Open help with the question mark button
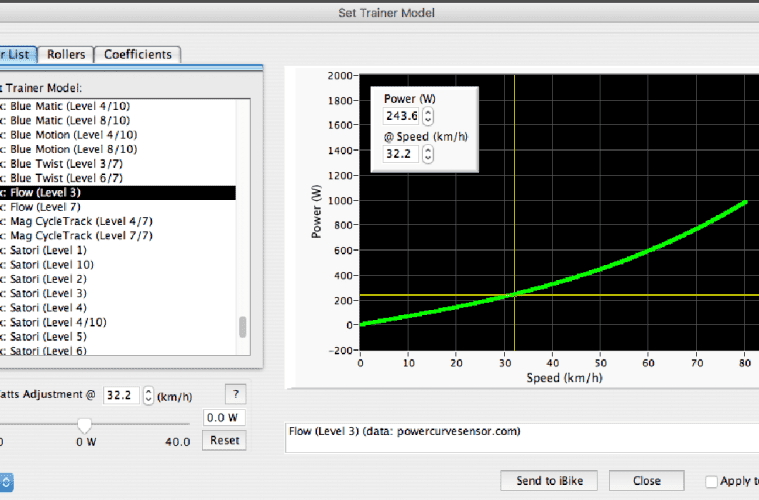Viewport: 759px width, 500px height. [x=235, y=394]
